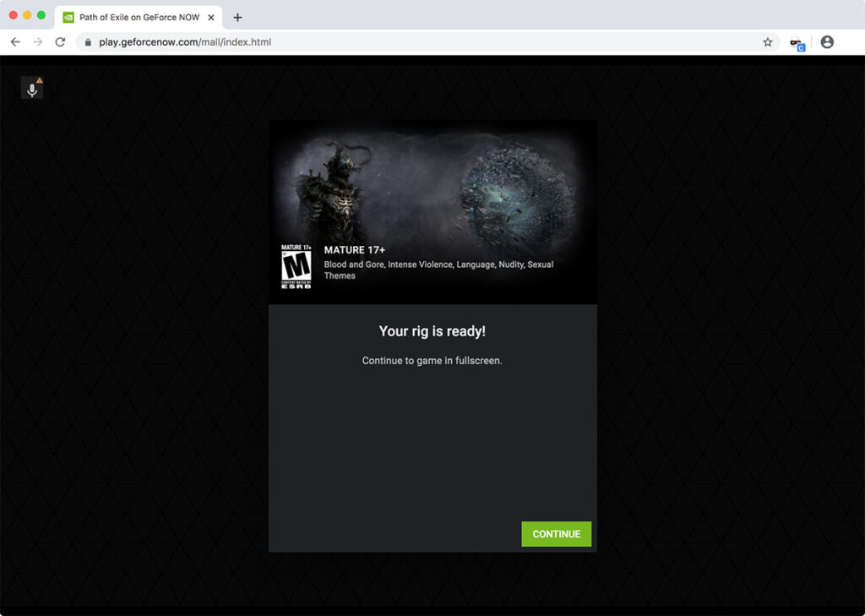Open the browser extension icon in toolbar
This screenshot has width=865, height=616.
[797, 44]
